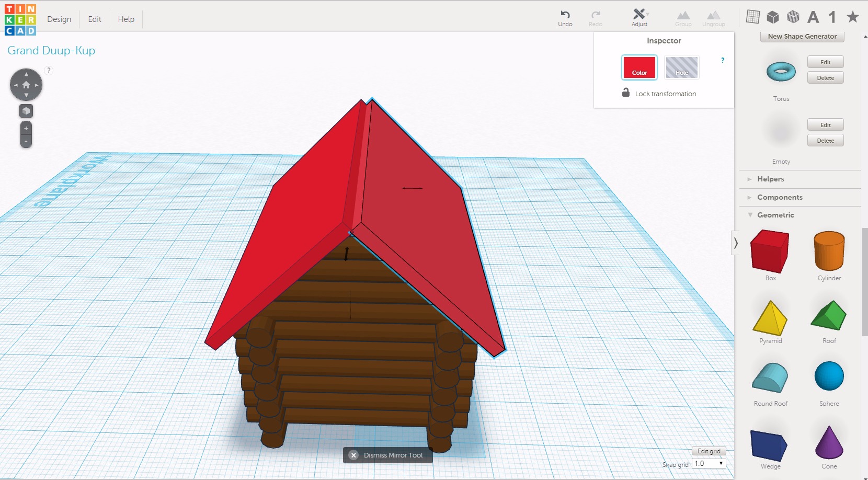Click the fit view cube icon
This screenshot has width=868, height=480.
tap(26, 111)
